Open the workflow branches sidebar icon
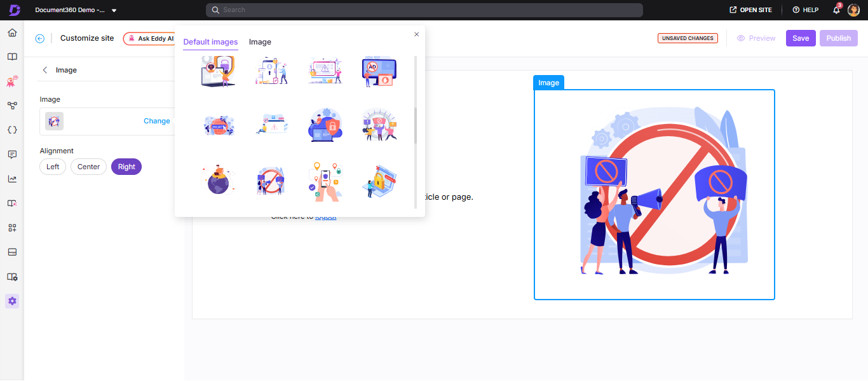 12,106
